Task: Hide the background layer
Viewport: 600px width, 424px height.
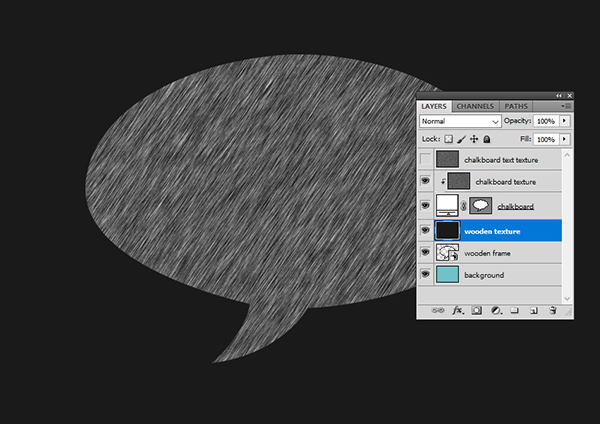Action: [426, 274]
